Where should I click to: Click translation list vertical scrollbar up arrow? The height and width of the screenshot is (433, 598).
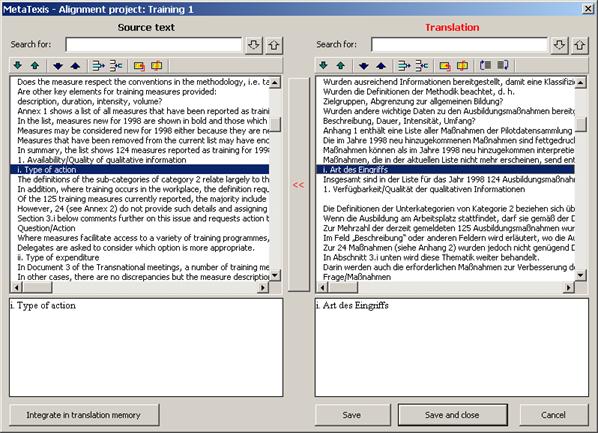point(581,82)
